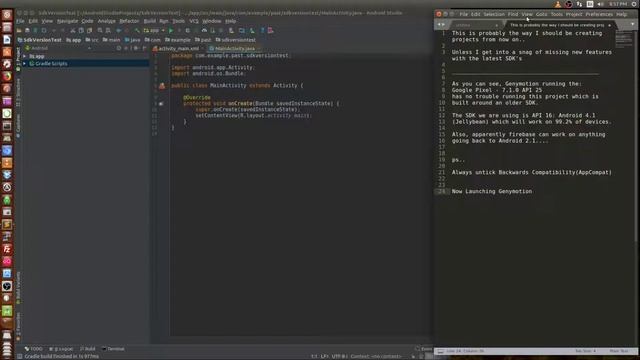Click the Make Project hammer icon
Viewport: 640px width, 360px height.
(137, 31)
